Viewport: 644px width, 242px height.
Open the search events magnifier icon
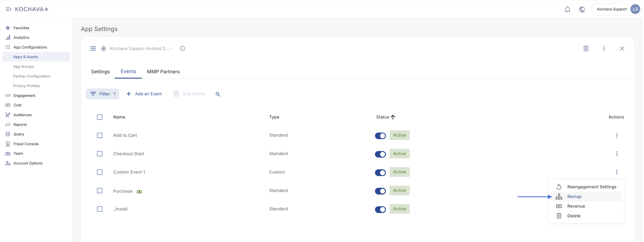(218, 94)
